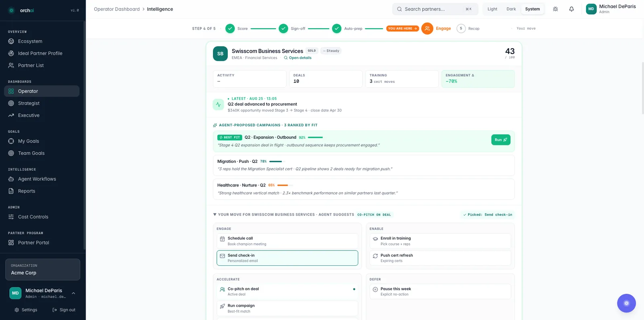Click the orchai logo icon
The image size is (644, 320).
pos(11,10)
